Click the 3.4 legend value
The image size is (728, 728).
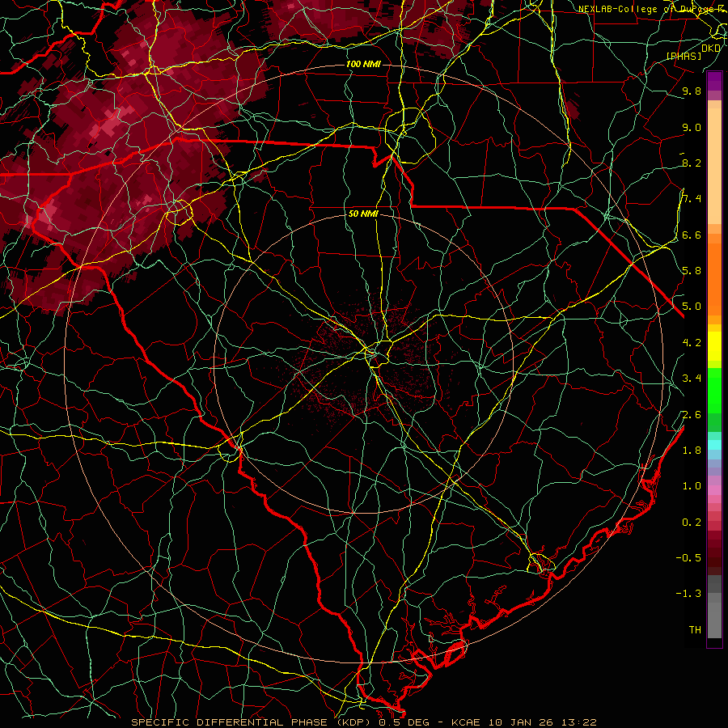point(692,379)
